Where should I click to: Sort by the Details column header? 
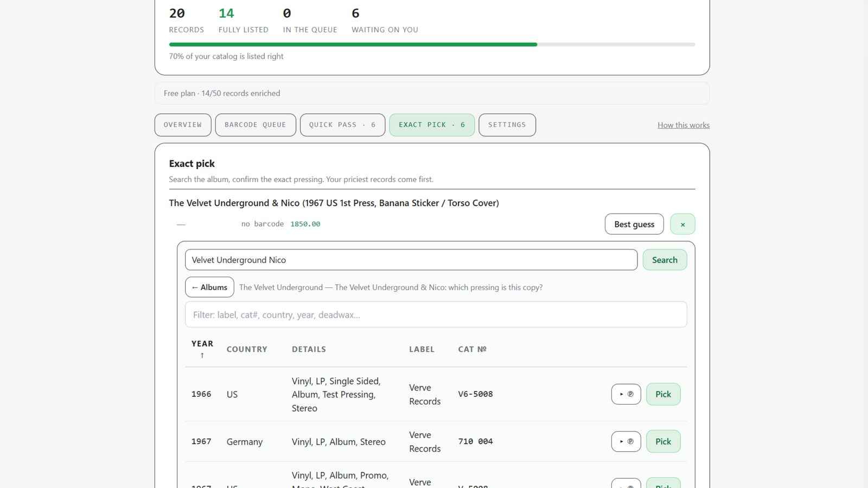point(309,349)
